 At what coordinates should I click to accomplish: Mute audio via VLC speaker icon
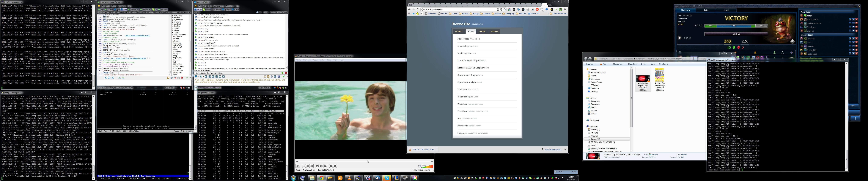point(419,166)
